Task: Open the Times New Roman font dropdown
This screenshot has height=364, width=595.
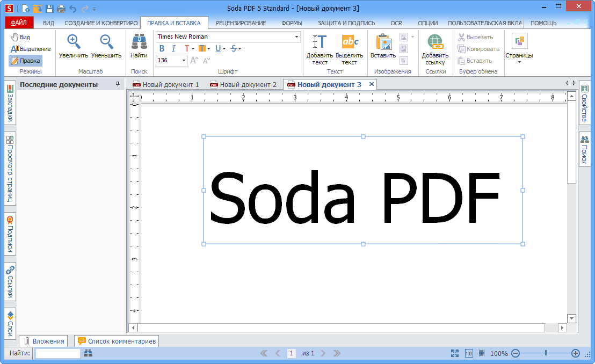Action: click(x=296, y=37)
